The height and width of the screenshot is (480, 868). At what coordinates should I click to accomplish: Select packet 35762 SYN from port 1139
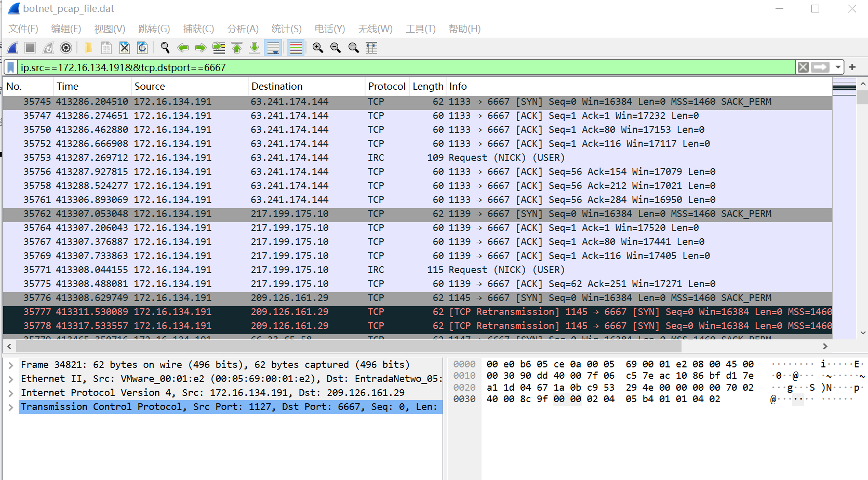point(418,214)
